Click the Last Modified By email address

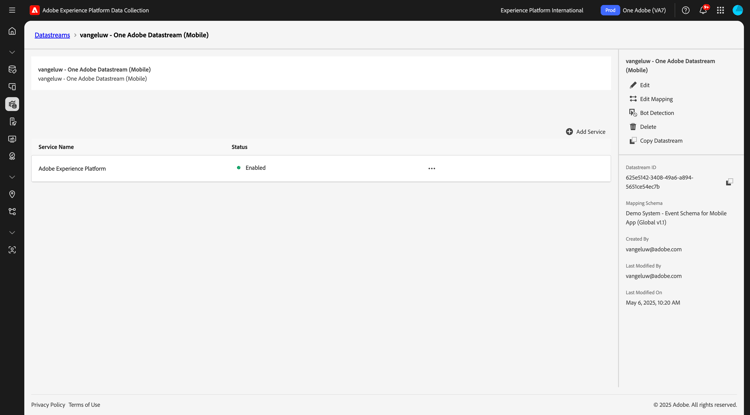tap(653, 276)
